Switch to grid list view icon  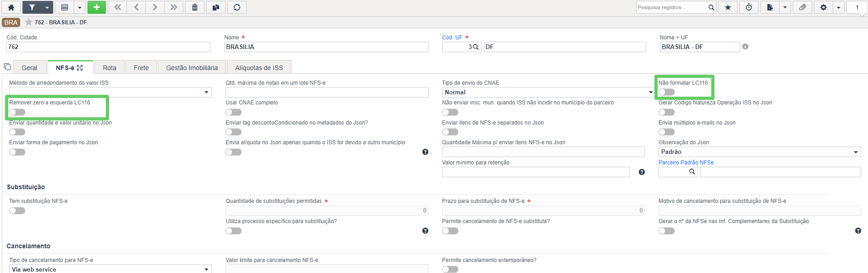pos(65,7)
